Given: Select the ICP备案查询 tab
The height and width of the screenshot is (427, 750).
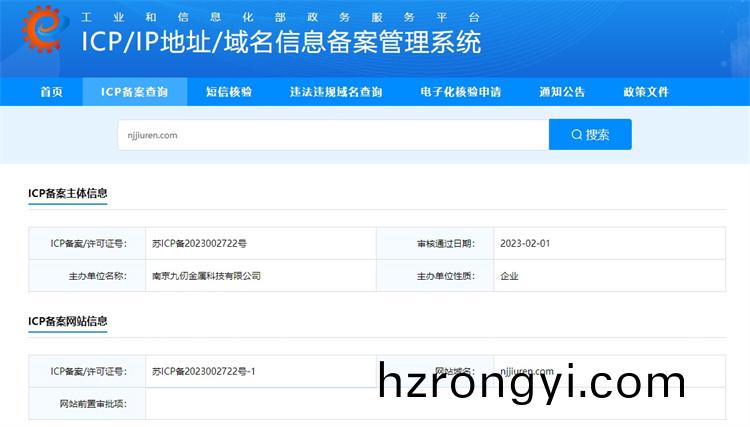Looking at the screenshot, I should tap(134, 92).
